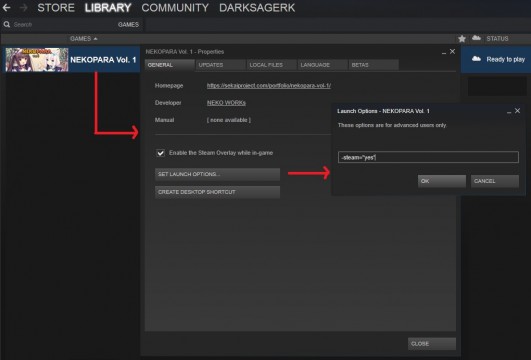Toggle Enable the Steam Overlay checkbox
The height and width of the screenshot is (360, 531).
[x=161, y=153]
